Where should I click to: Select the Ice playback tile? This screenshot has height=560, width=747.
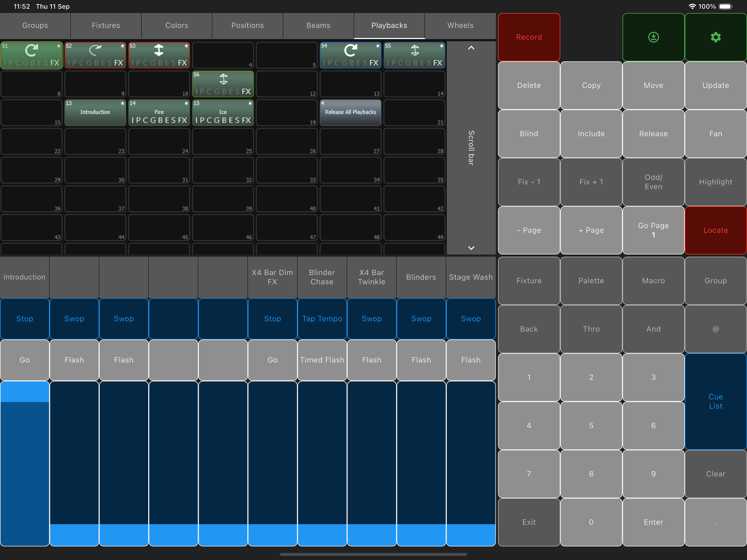[223, 112]
